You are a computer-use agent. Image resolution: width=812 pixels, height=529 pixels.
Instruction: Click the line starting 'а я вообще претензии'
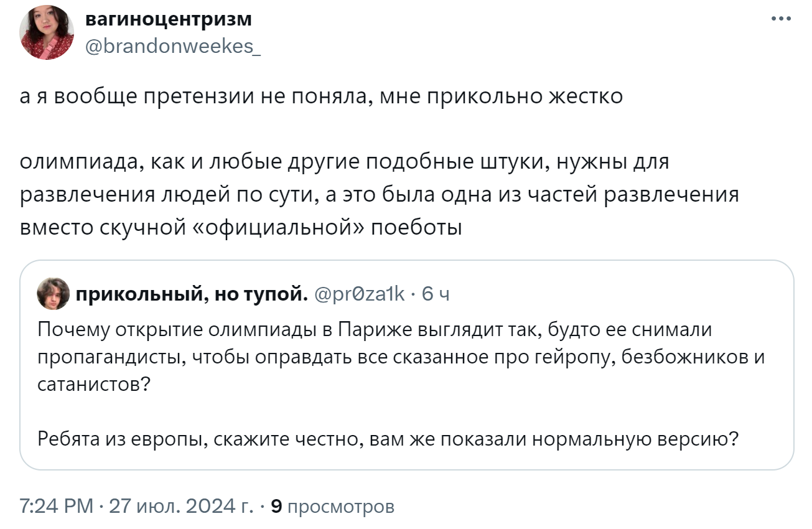(x=321, y=97)
